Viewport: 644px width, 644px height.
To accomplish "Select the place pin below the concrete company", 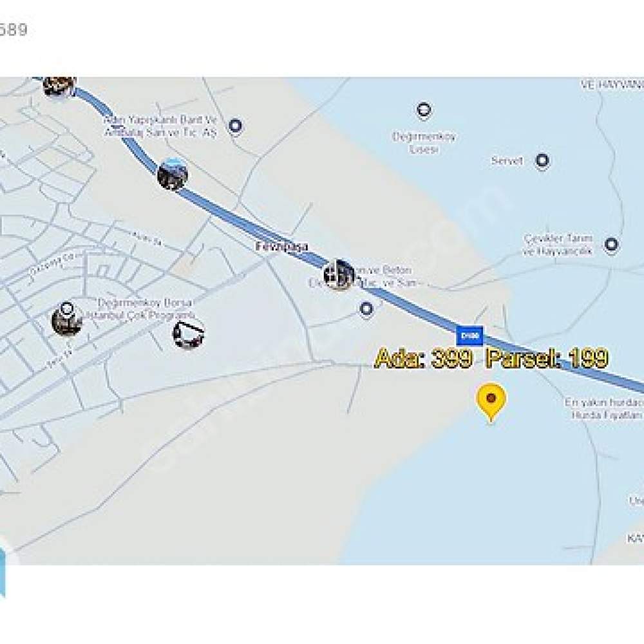I will coord(366,308).
